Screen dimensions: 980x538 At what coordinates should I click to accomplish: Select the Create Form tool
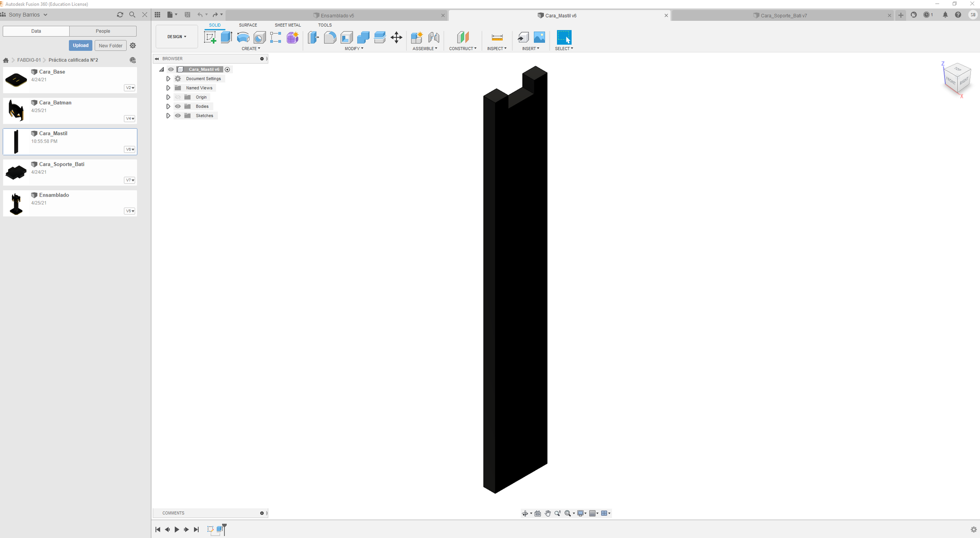(292, 38)
